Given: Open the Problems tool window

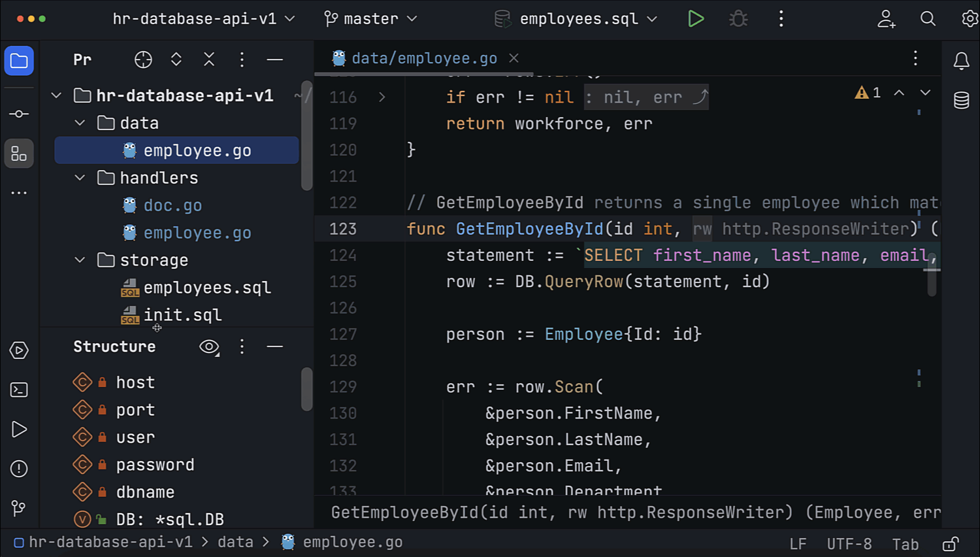Looking at the screenshot, I should [x=19, y=469].
